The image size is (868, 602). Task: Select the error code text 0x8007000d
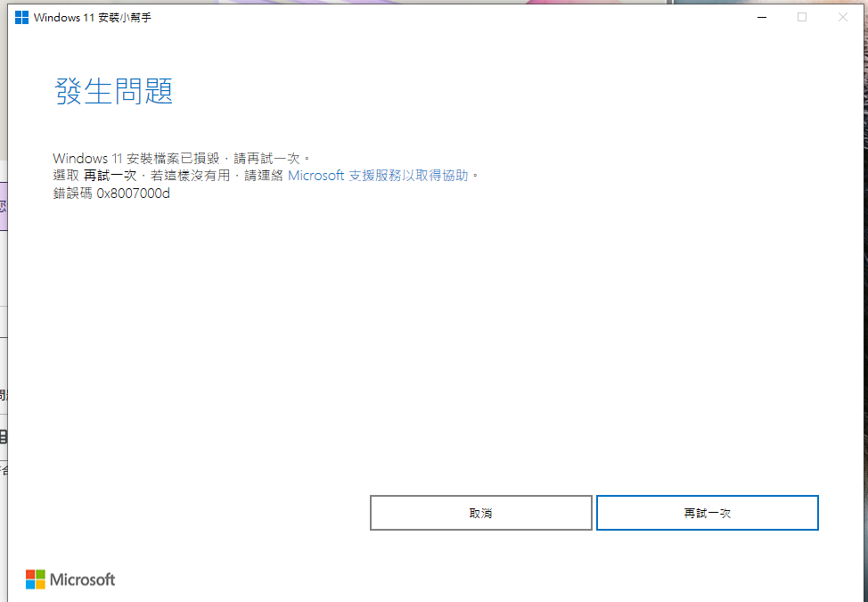click(134, 194)
